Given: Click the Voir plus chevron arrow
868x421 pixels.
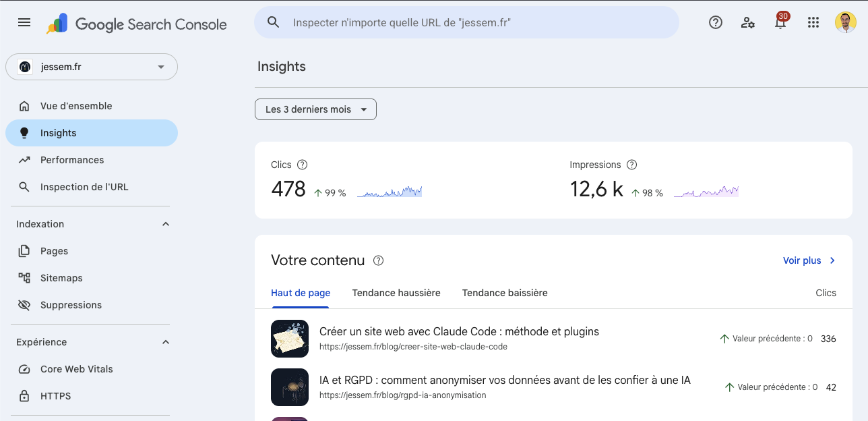Looking at the screenshot, I should 832,260.
